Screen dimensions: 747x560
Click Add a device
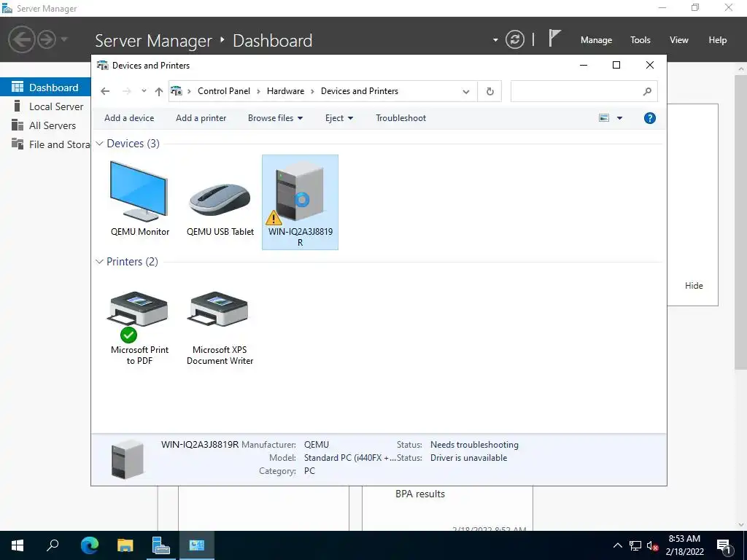129,118
